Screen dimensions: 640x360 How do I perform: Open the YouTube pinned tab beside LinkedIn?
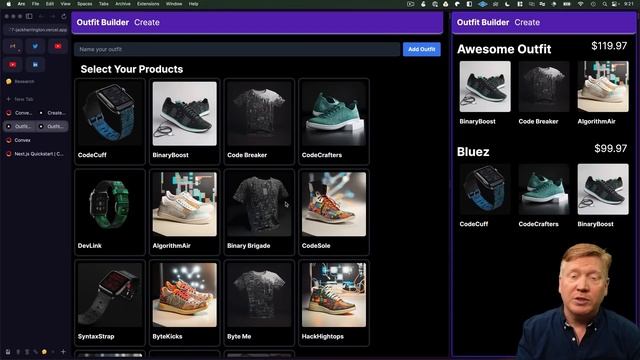[x=13, y=64]
